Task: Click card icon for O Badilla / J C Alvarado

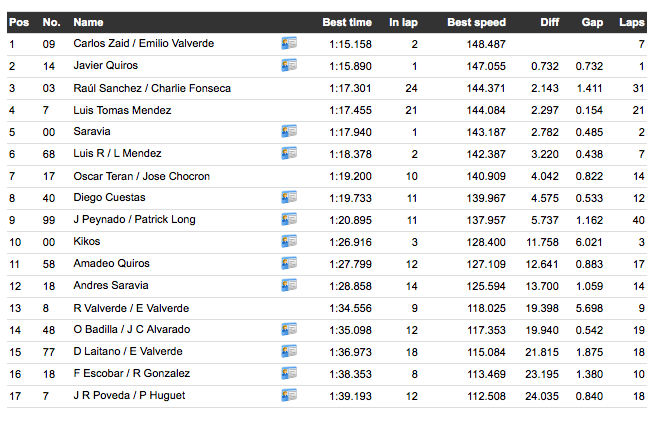Action: tap(289, 330)
